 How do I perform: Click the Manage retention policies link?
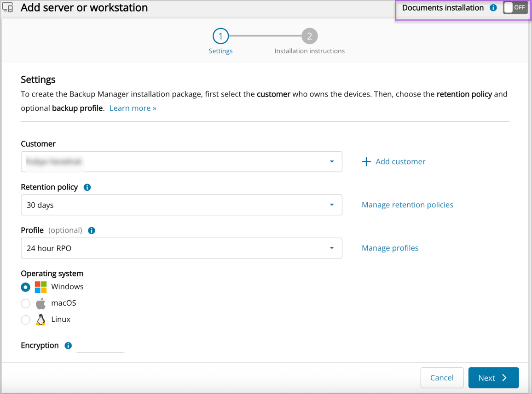pos(407,205)
